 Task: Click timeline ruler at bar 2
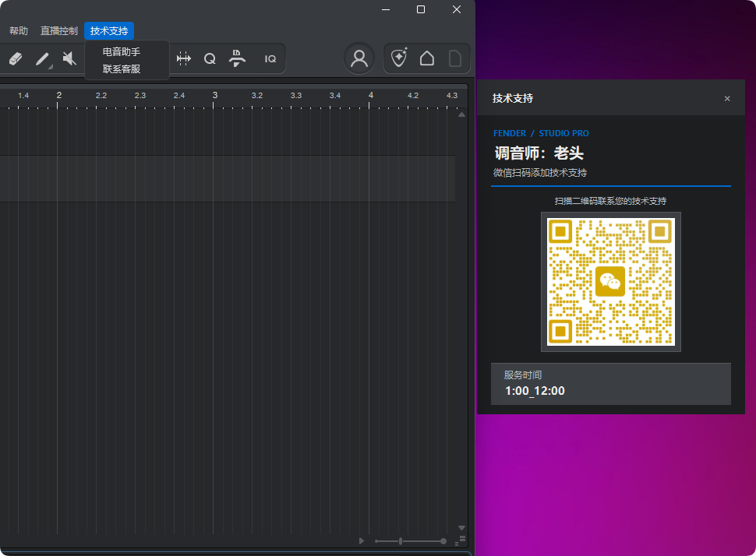coord(58,96)
